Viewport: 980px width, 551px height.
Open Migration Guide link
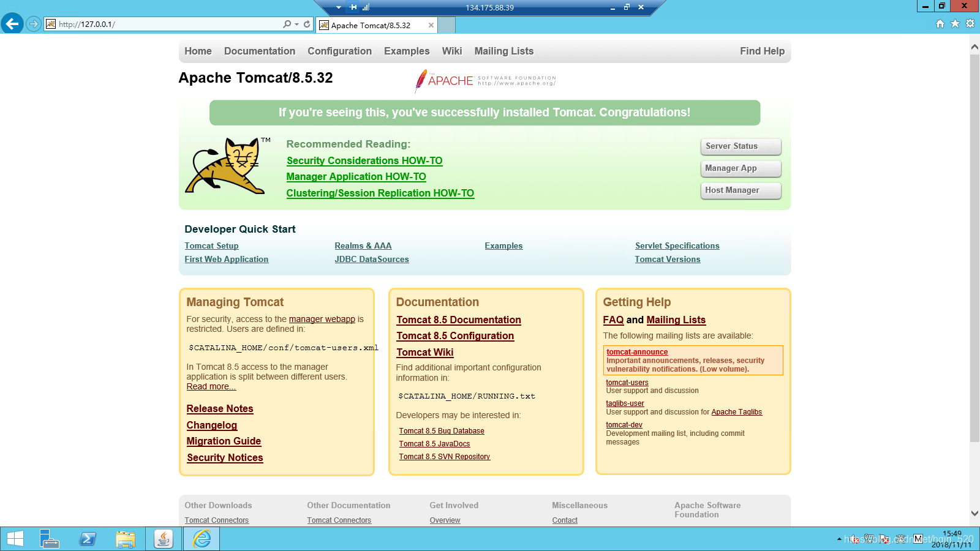coord(224,441)
